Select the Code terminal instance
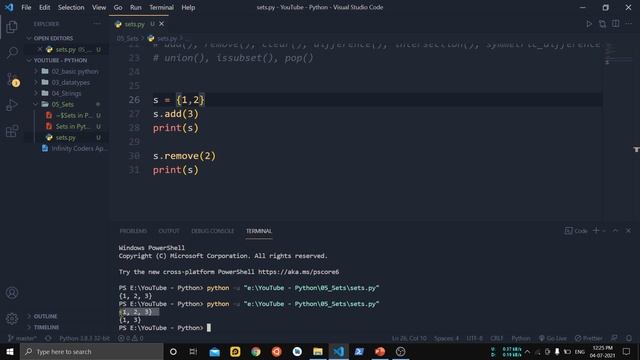This screenshot has height=360, width=640. tap(576, 231)
